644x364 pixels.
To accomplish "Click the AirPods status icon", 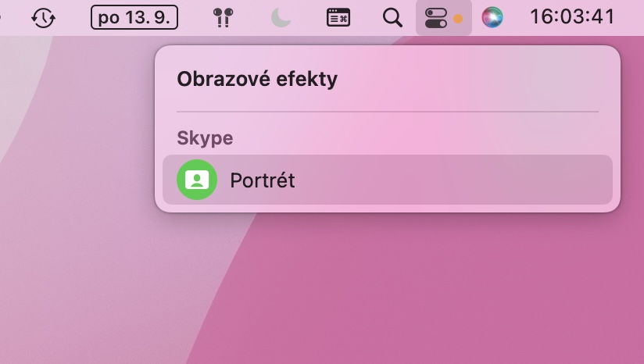I will pos(224,17).
